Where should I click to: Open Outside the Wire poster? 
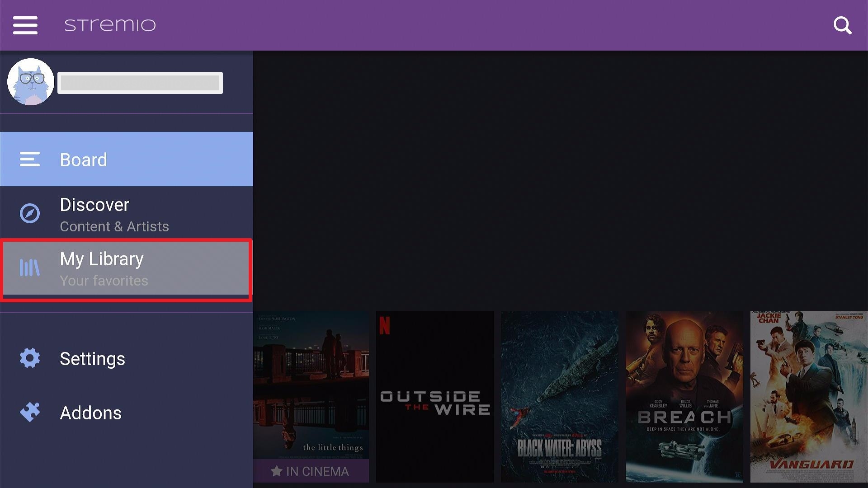435,397
